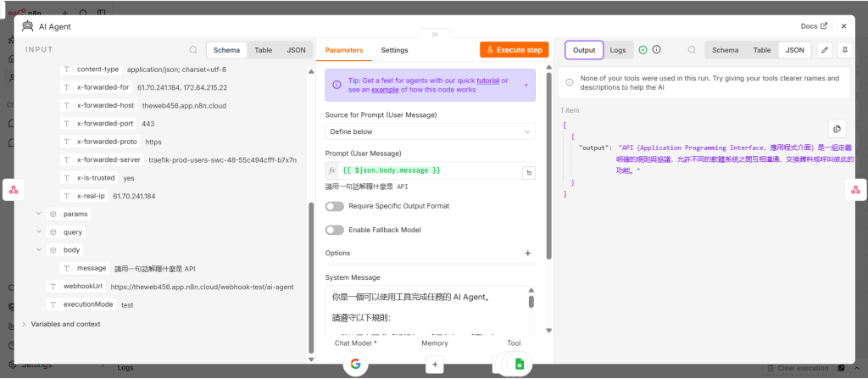This screenshot has height=379, width=868.
Task: Click the System Message scrollbar thumb
Action: pyautogui.click(x=531, y=302)
